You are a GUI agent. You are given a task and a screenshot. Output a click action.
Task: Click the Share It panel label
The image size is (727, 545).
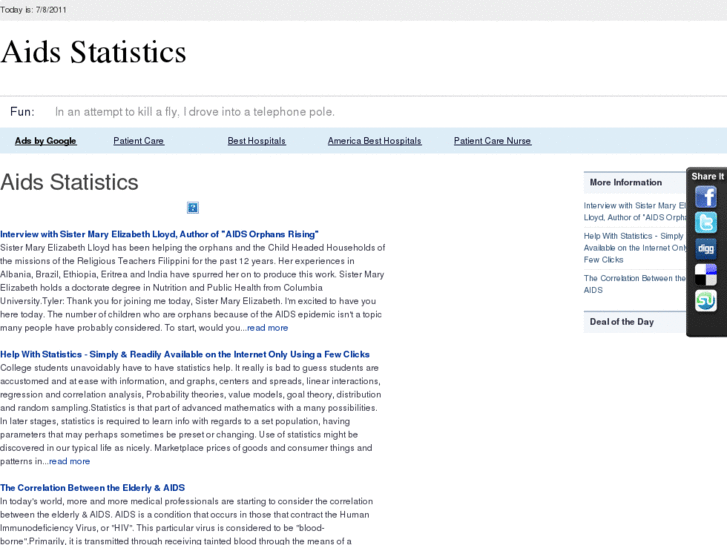point(708,176)
